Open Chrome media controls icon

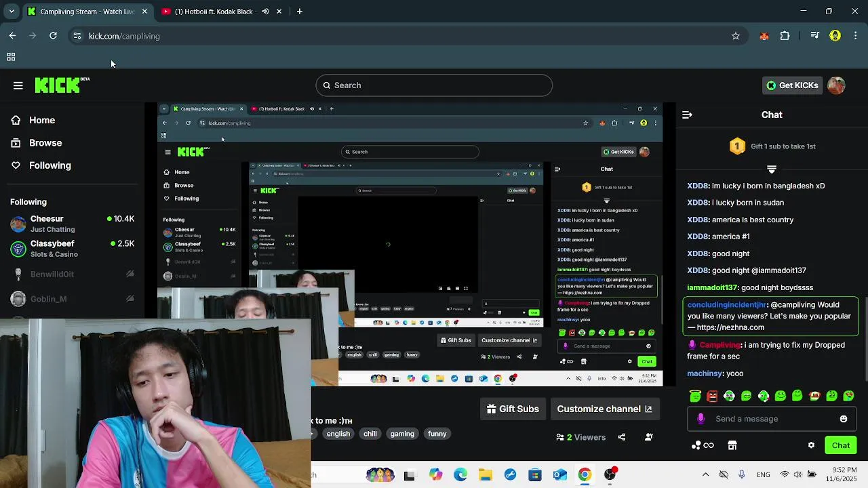814,36
